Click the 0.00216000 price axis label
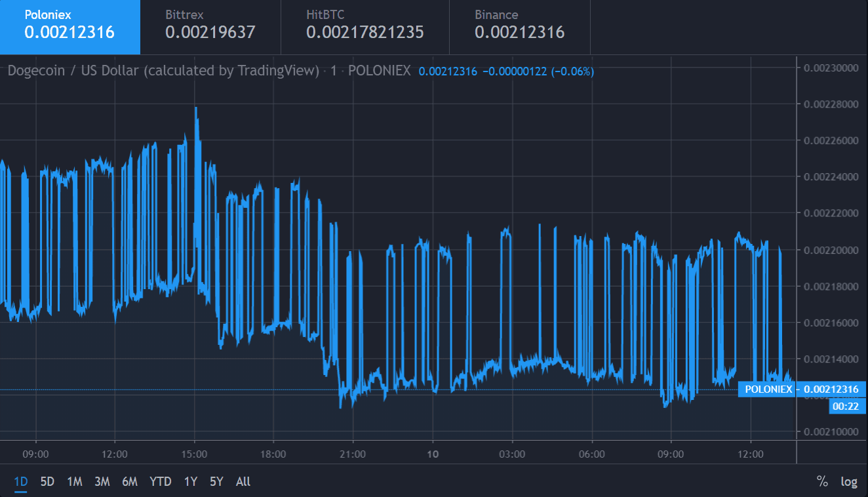This screenshot has height=497, width=868. click(x=831, y=323)
